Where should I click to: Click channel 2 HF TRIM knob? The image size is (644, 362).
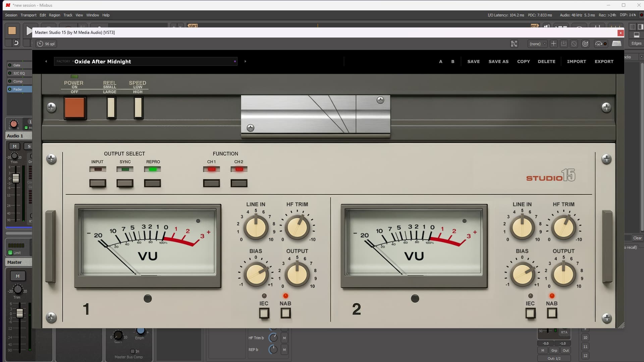pos(563,228)
